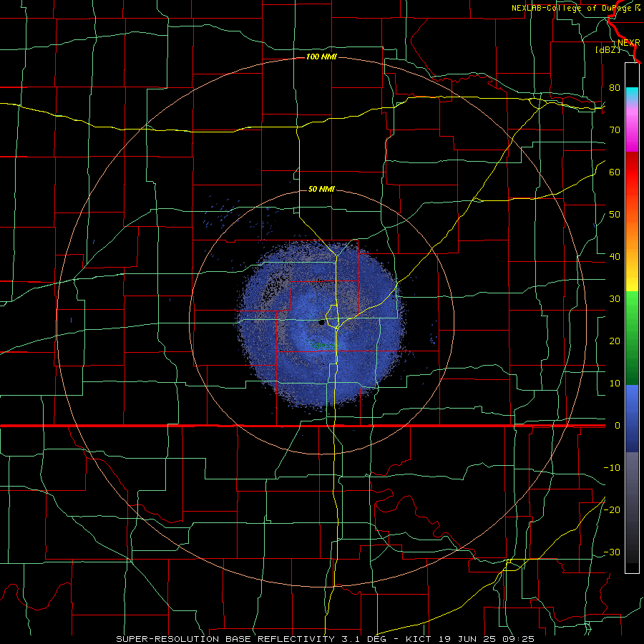Select the 30 value on the dBZ scale
The width and height of the screenshot is (644, 644).
615,299
